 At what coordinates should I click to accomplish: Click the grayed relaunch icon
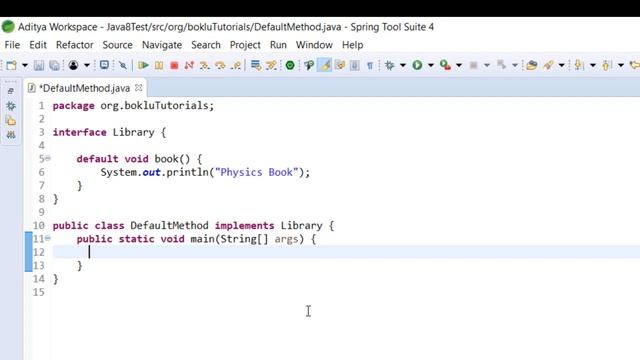[501, 65]
